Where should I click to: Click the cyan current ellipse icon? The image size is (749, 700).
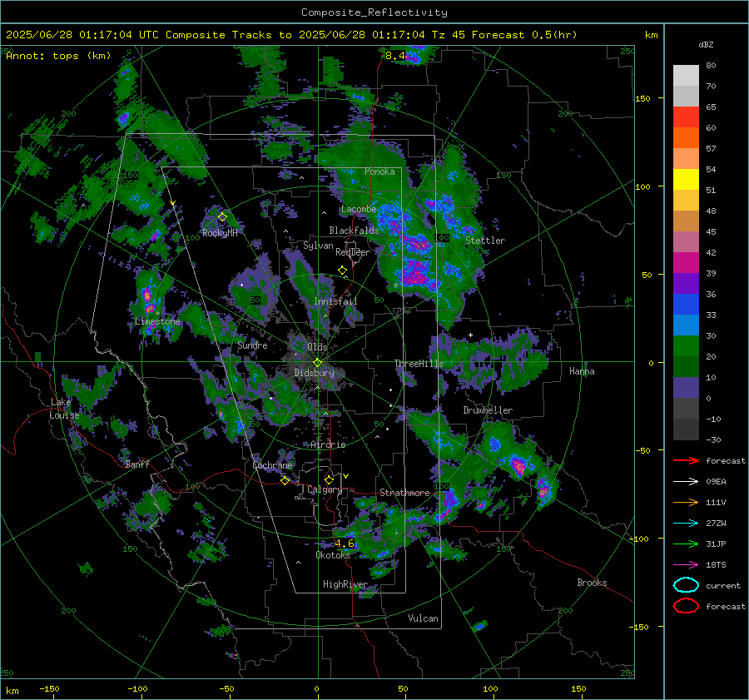tap(686, 585)
